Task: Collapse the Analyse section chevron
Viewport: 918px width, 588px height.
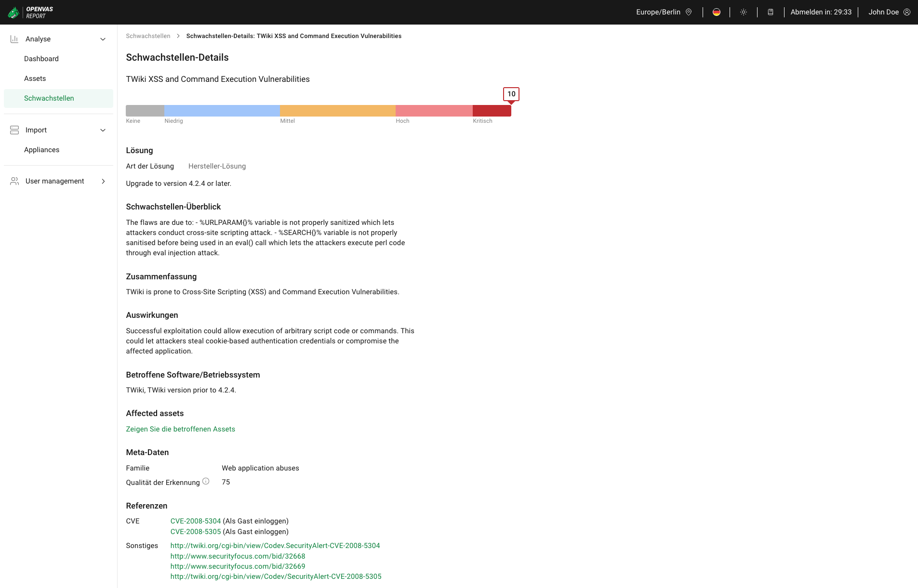Action: click(x=103, y=39)
